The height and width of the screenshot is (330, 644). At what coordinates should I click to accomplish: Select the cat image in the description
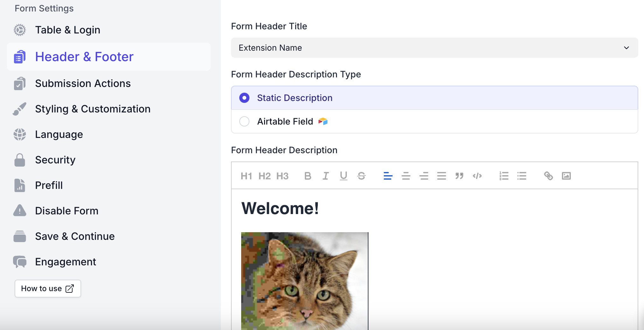pos(304,280)
